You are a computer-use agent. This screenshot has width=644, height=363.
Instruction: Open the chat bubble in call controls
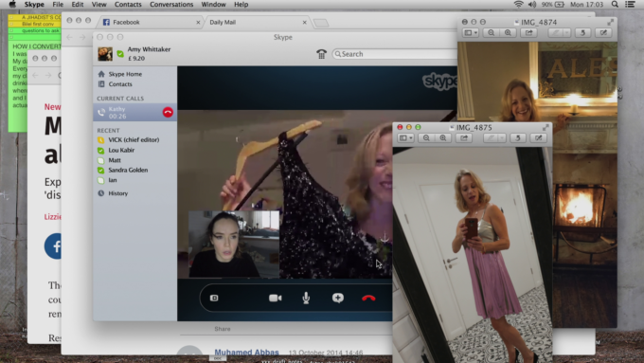click(x=337, y=298)
